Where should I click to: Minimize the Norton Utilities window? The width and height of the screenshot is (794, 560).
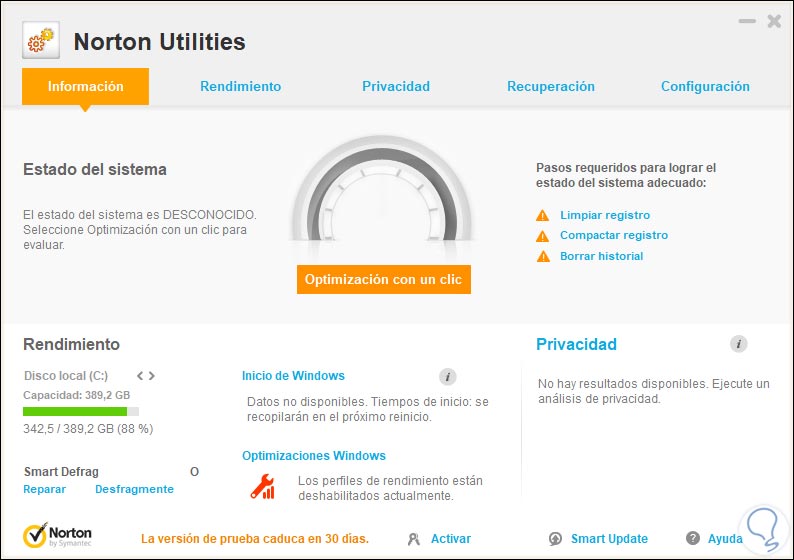(x=747, y=21)
